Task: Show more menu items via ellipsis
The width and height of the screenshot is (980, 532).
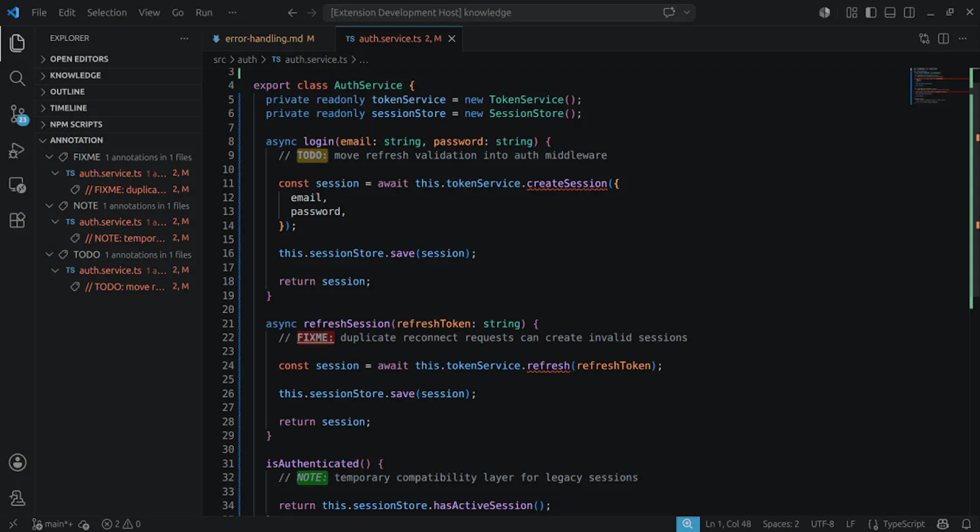Action: click(232, 12)
